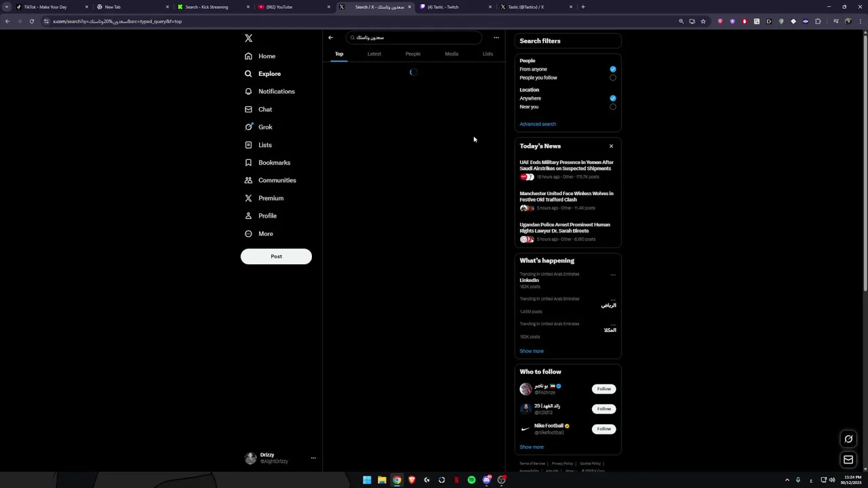Click the search query input field
This screenshot has width=868, height=488.
pyautogui.click(x=414, y=38)
